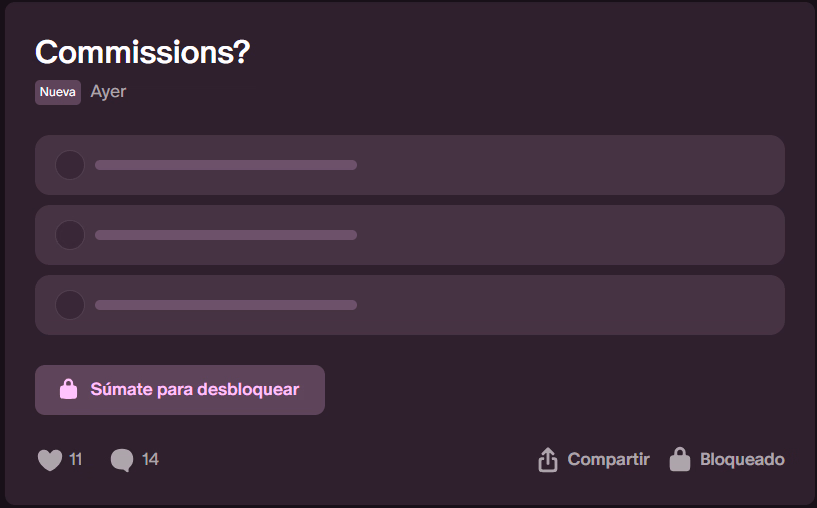Click the 'Ayer' date link
Viewport: 817px width, 508px height.
pos(108,92)
